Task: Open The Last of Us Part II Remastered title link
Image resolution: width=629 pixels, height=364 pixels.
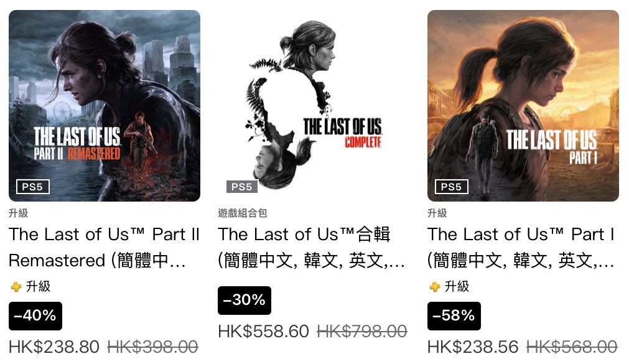Action: pos(105,247)
